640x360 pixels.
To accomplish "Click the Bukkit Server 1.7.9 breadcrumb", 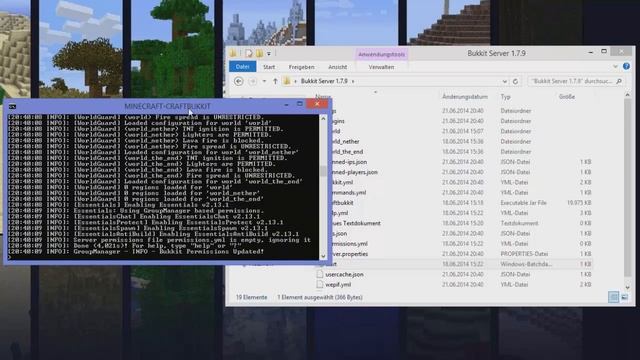I will (x=324, y=81).
